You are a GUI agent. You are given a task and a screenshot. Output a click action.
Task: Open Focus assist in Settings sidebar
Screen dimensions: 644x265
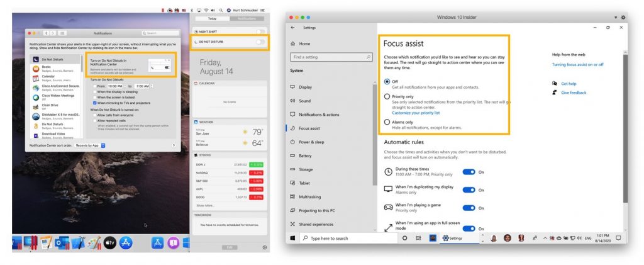point(309,128)
